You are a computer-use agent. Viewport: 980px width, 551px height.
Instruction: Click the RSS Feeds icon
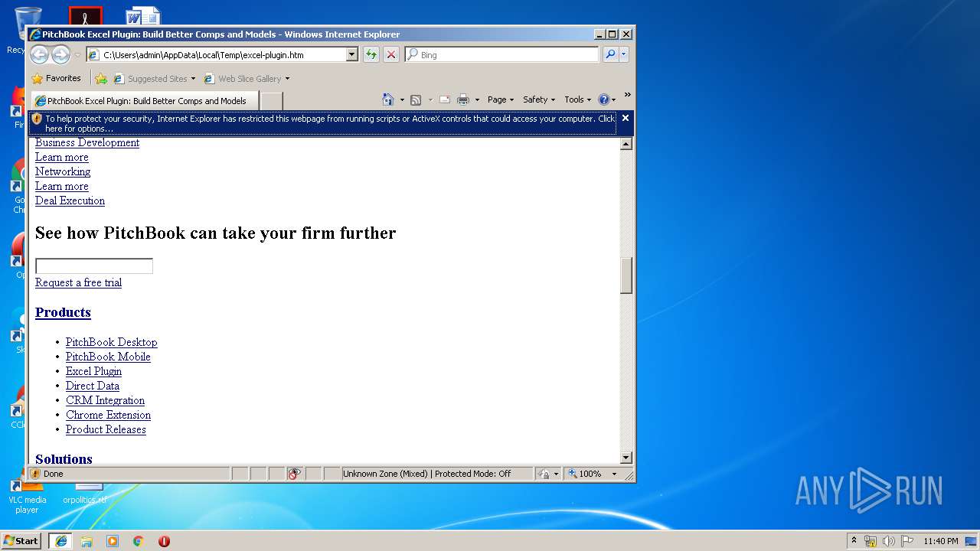[416, 99]
